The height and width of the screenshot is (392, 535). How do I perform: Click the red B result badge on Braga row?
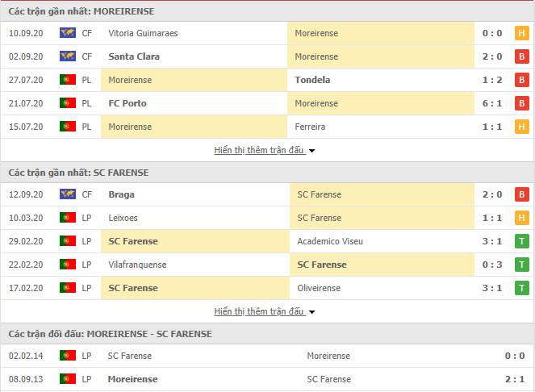[521, 194]
